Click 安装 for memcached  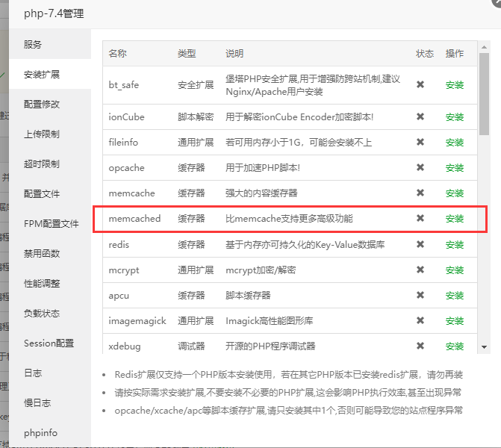tap(455, 219)
